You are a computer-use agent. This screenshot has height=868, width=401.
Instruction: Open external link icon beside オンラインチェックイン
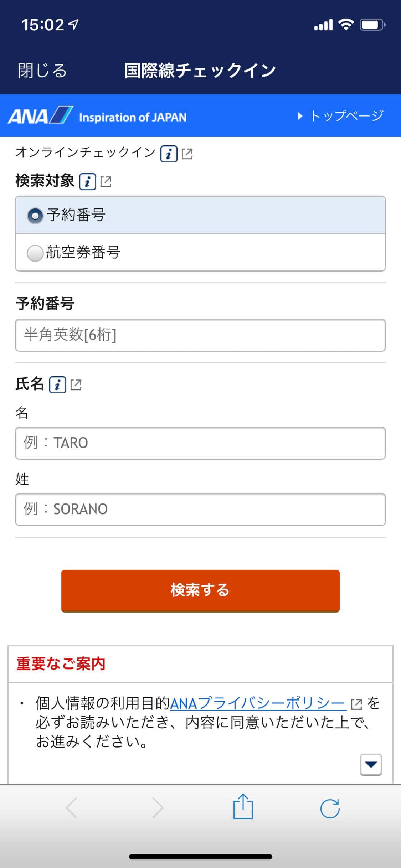pos(187,154)
